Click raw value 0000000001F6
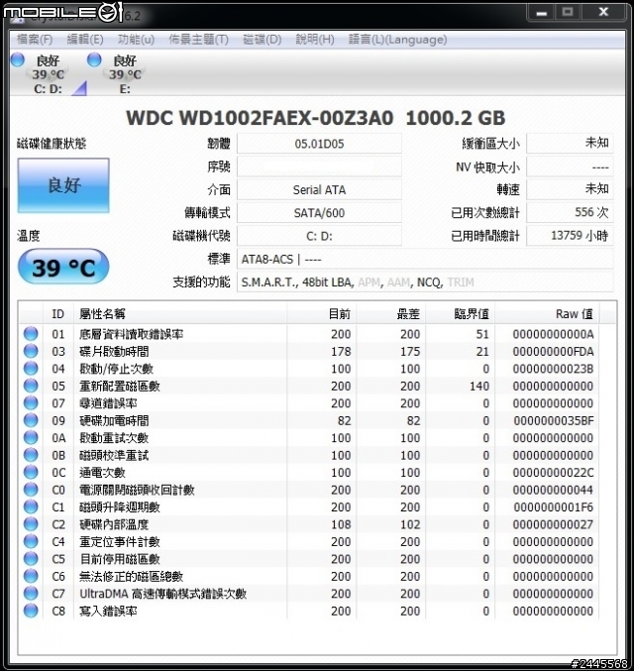 [x=553, y=507]
